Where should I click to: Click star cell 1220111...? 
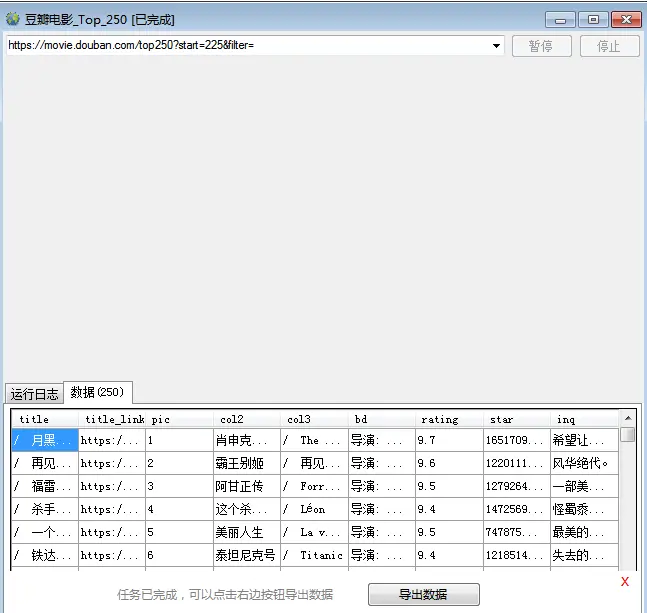pos(517,463)
